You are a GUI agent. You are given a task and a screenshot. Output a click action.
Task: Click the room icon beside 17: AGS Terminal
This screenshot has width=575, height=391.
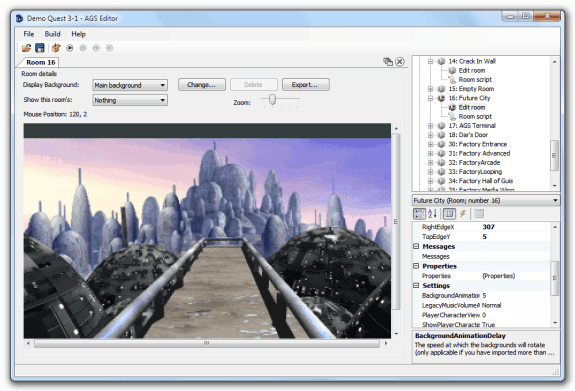point(442,126)
